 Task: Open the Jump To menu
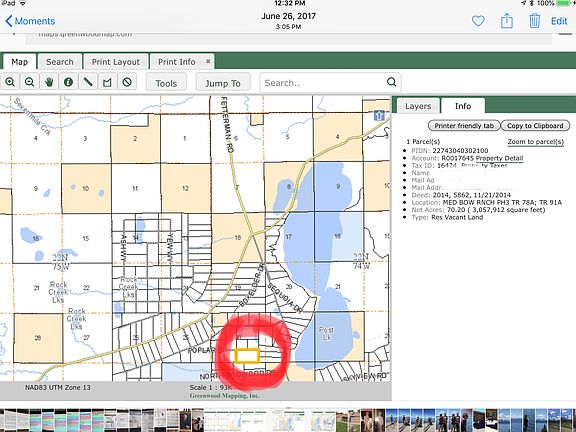click(223, 83)
